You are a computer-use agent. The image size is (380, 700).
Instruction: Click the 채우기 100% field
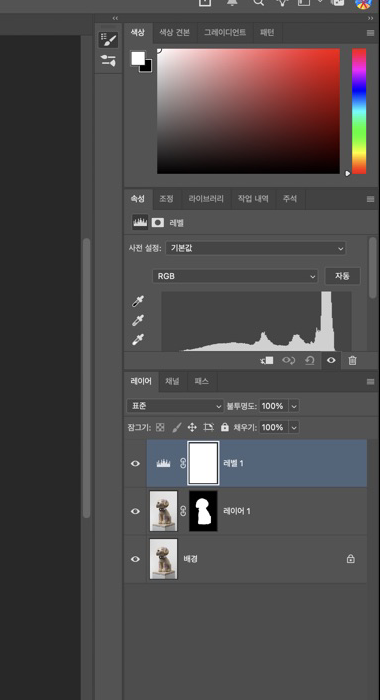point(274,427)
